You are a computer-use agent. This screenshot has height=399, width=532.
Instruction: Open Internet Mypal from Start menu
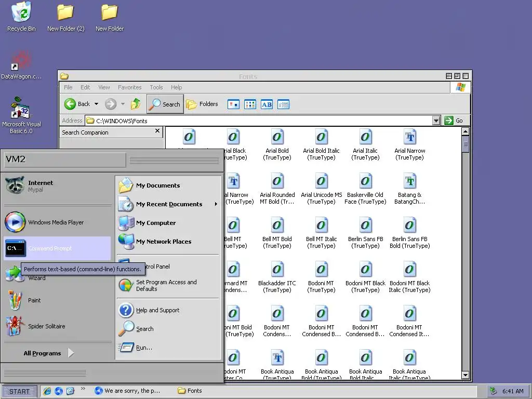[57, 186]
